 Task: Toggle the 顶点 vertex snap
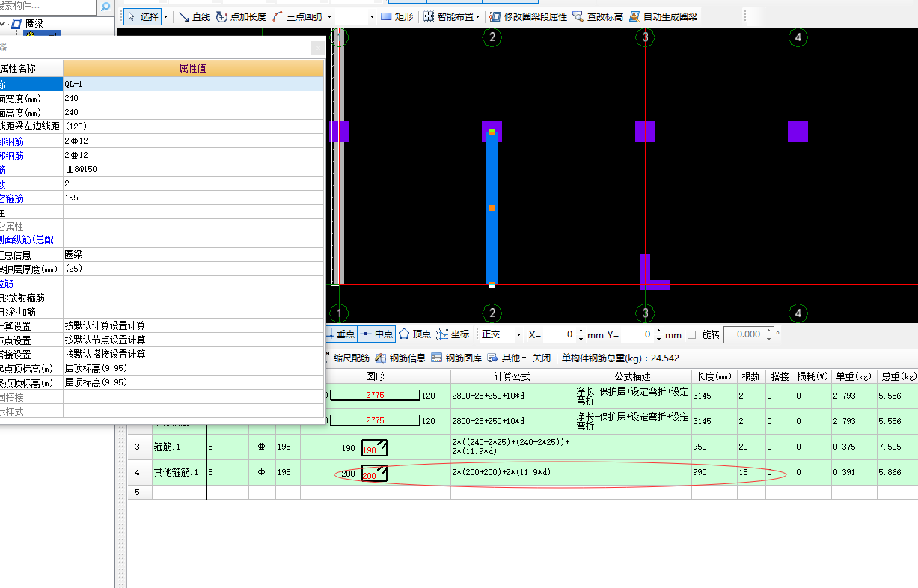pos(414,334)
